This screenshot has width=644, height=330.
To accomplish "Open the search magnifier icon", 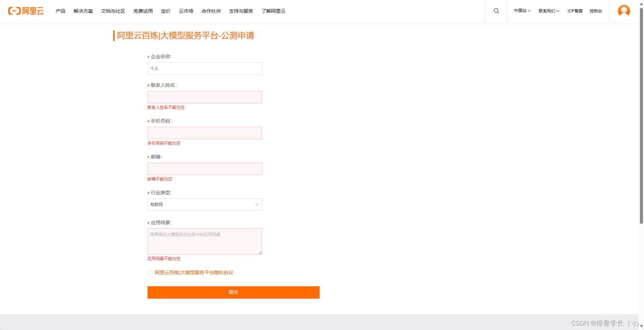I will click(496, 11).
